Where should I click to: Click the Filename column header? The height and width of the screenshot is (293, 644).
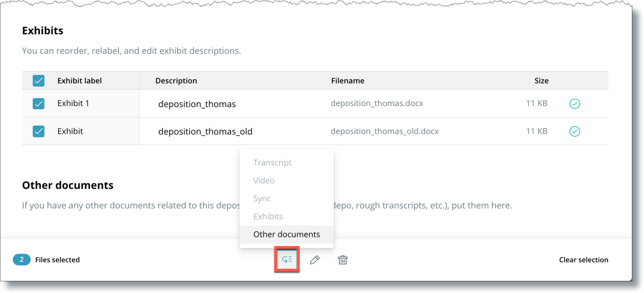pos(348,81)
